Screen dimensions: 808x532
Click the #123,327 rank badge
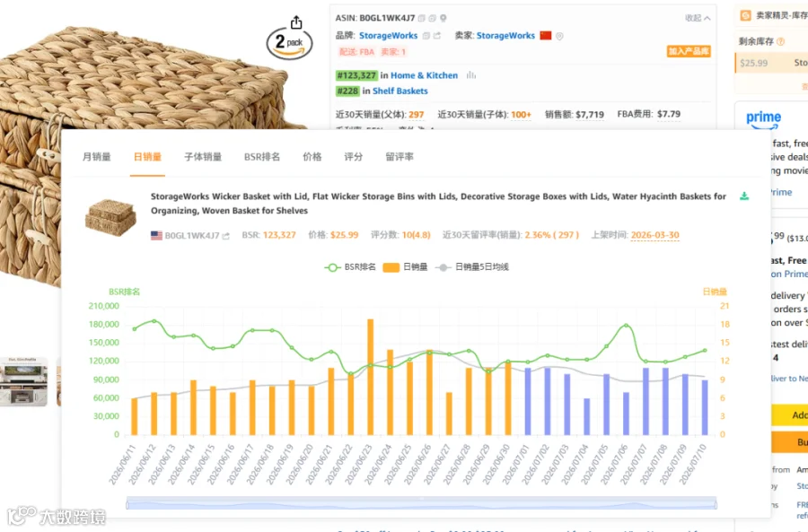pos(356,75)
